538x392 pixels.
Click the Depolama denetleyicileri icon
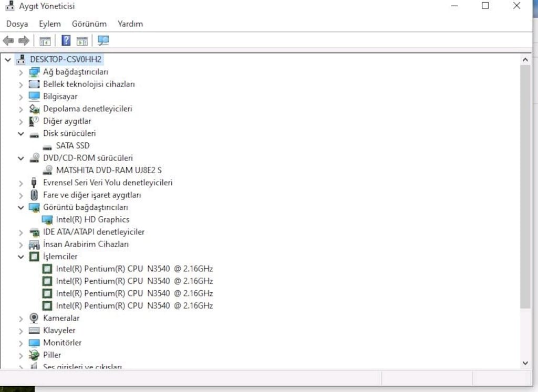pyautogui.click(x=34, y=109)
